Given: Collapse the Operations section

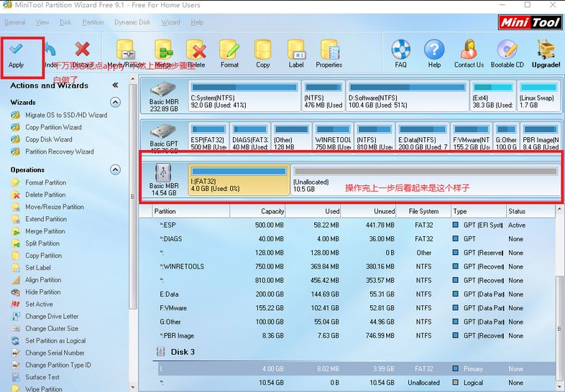Looking at the screenshot, I should point(115,170).
